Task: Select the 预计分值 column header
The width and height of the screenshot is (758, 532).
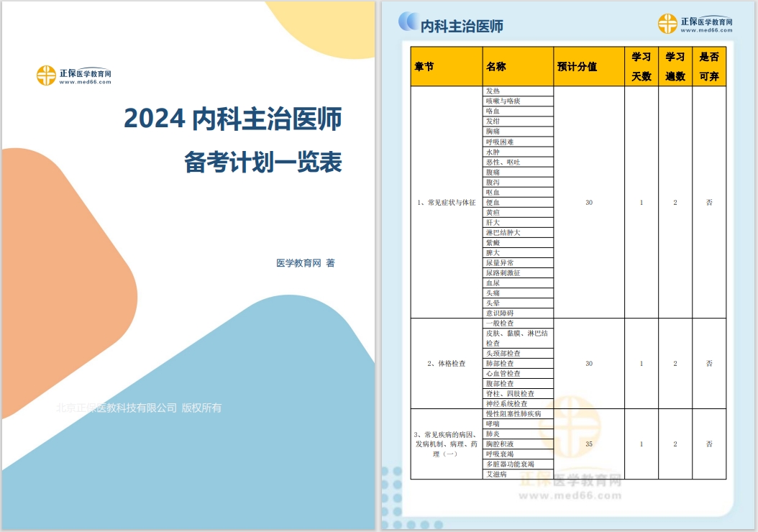Action: 577,67
